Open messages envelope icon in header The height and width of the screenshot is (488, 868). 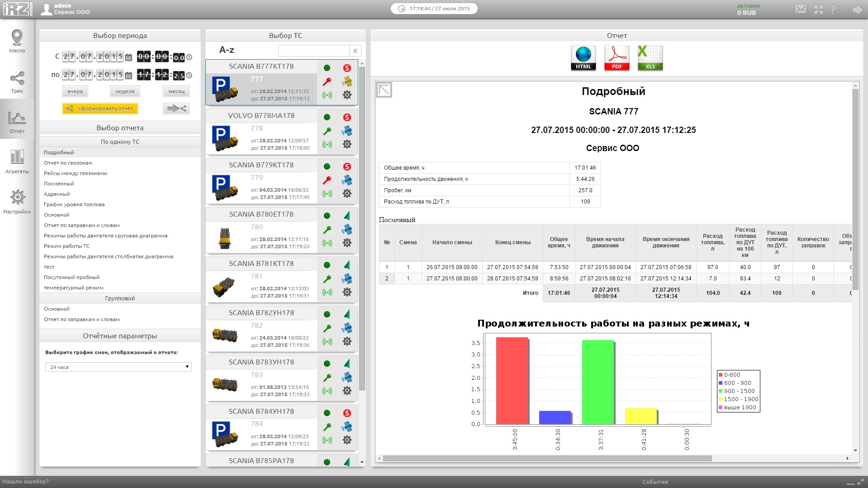click(801, 9)
